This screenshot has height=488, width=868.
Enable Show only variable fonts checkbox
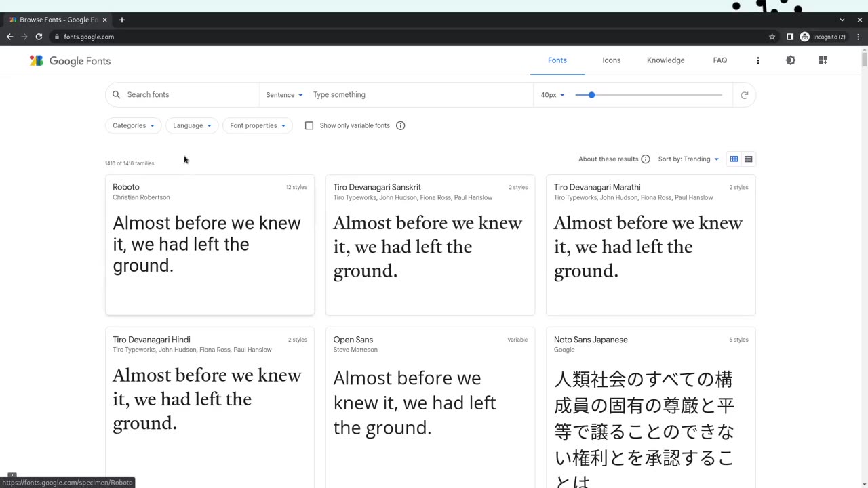coord(309,125)
